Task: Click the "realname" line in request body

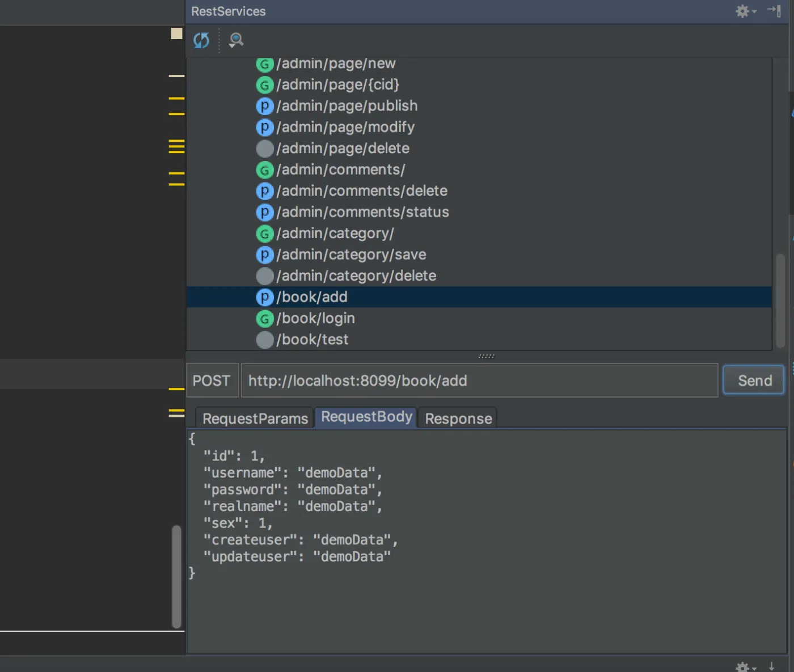Action: (293, 506)
